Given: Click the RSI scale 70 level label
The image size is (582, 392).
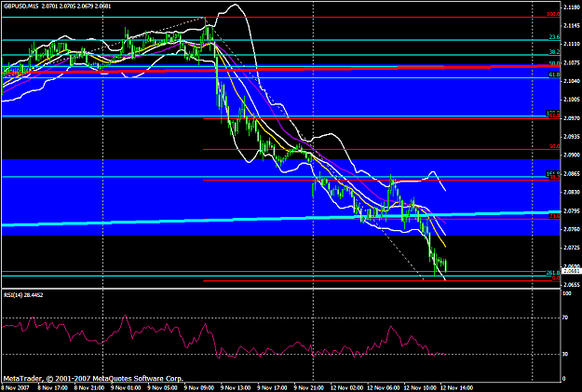Looking at the screenshot, I should [x=565, y=318].
